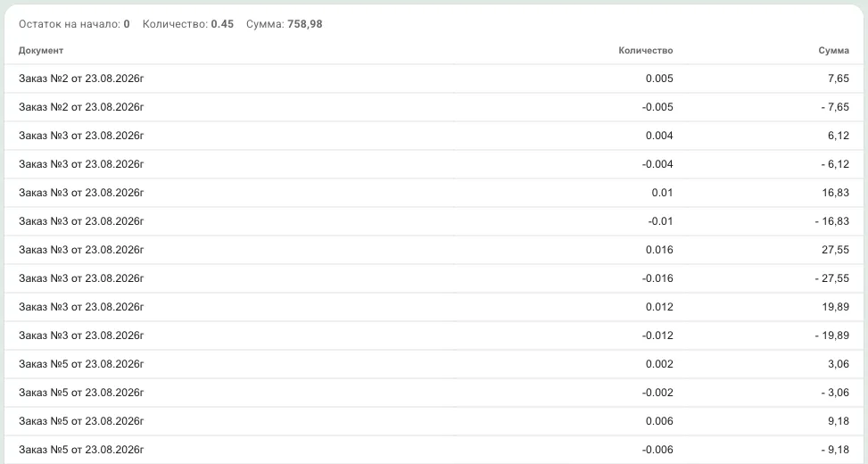Open Заказ №3 row with sum 27,55
This screenshot has width=868, height=464.
[x=434, y=250]
